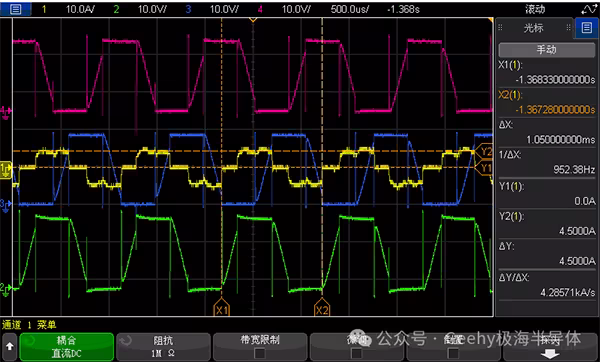The height and width of the screenshot is (362, 600).
Task: Click channel 1 scale 10.0A/
Action: click(x=80, y=9)
